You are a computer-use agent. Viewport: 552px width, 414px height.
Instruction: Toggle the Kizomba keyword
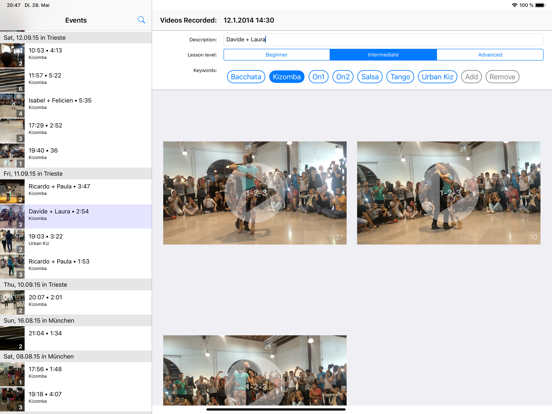tap(287, 77)
